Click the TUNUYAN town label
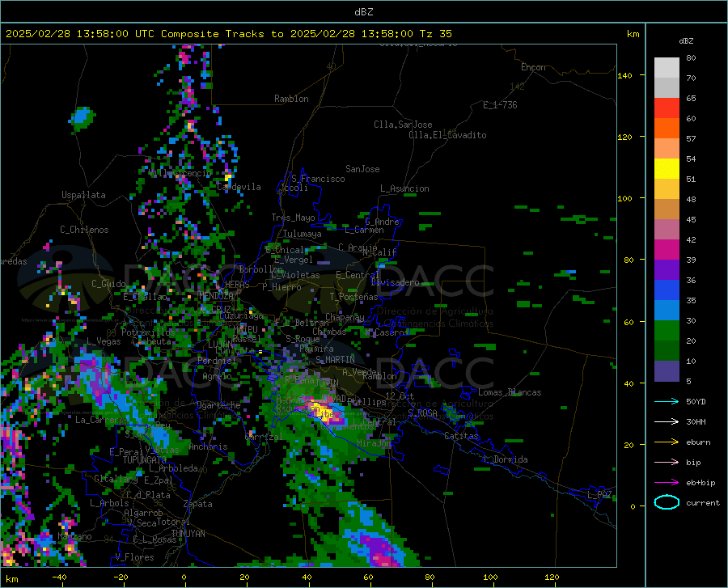728x588 pixels. point(188,534)
